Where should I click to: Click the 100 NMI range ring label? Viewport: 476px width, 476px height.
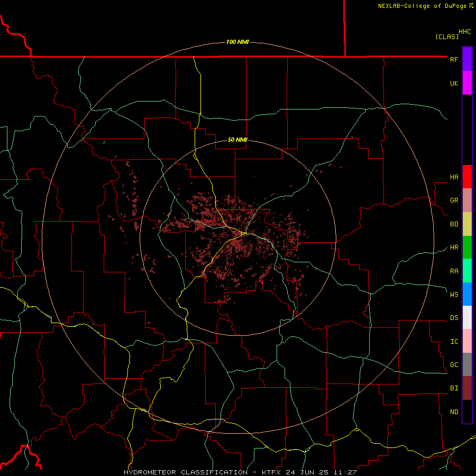click(x=237, y=42)
